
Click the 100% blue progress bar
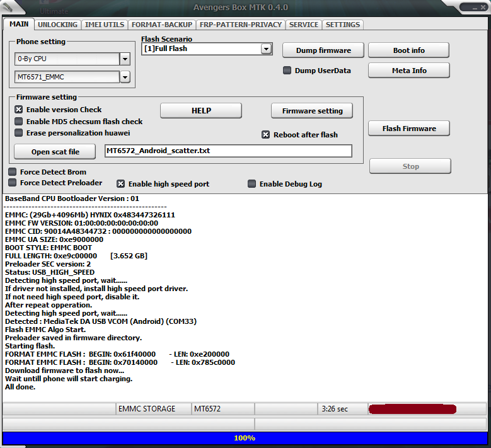click(245, 438)
